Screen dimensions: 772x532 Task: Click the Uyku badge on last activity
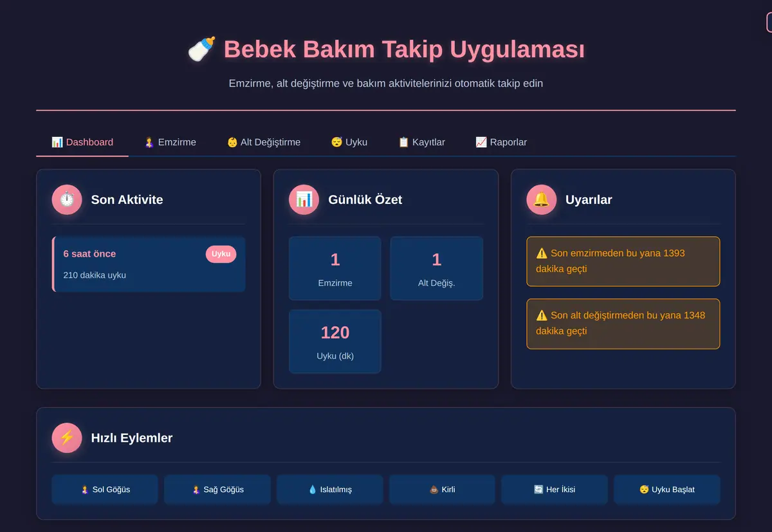pyautogui.click(x=221, y=254)
